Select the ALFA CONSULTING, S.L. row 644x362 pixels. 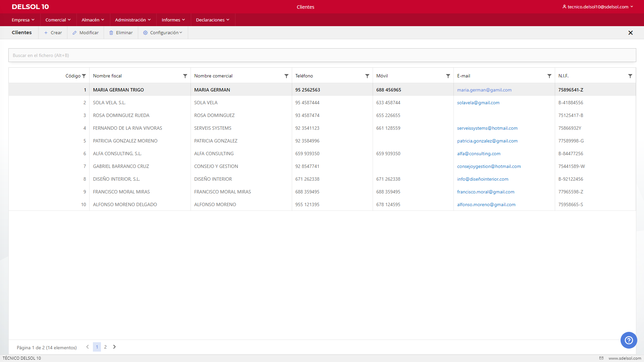point(117,154)
